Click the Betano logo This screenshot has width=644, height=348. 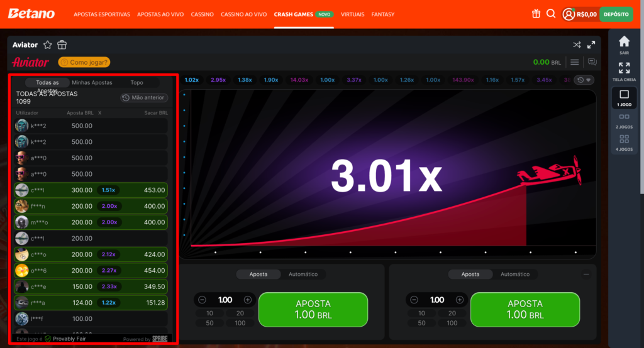point(31,14)
